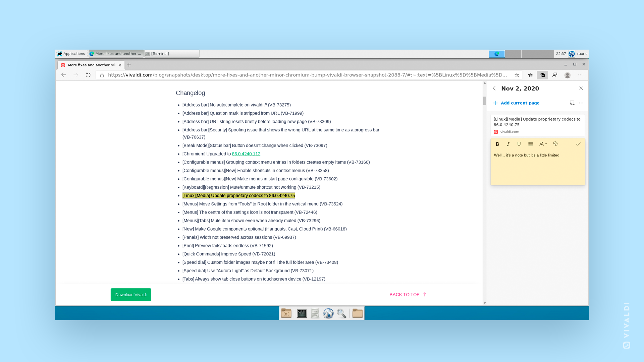Click the highlighted Linux Media codecs entry
Viewport: 644px width, 362px height.
(x=238, y=196)
